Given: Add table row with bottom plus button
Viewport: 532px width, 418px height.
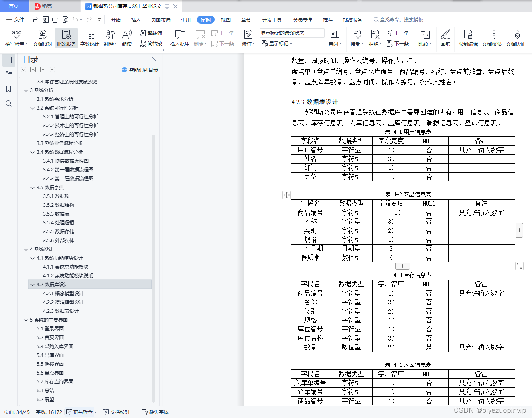Looking at the screenshot, I should (402, 266).
